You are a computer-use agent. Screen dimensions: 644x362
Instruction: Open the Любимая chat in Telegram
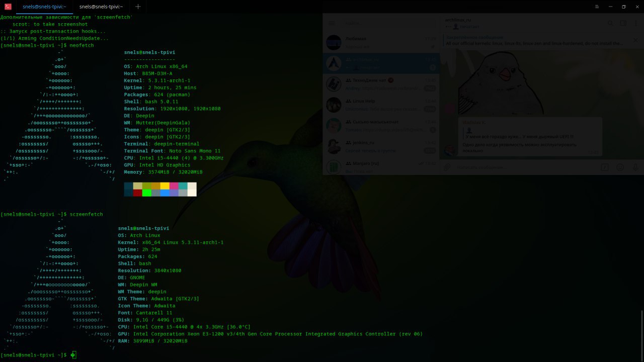coord(381,43)
